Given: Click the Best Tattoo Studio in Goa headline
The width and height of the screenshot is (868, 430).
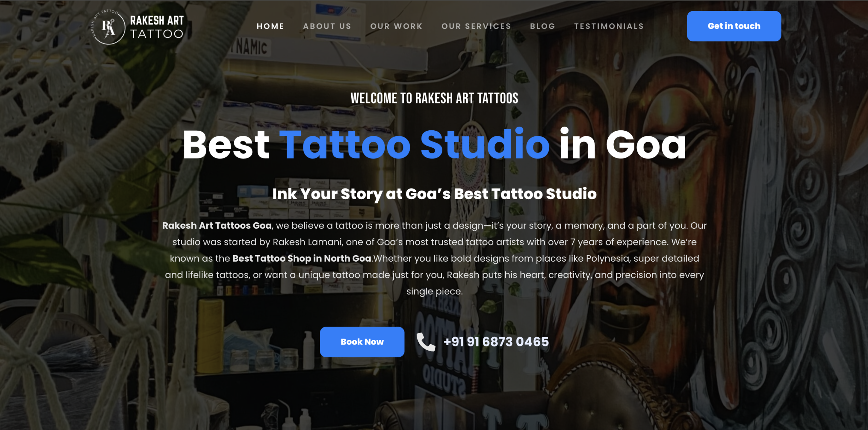Looking at the screenshot, I should (434, 145).
